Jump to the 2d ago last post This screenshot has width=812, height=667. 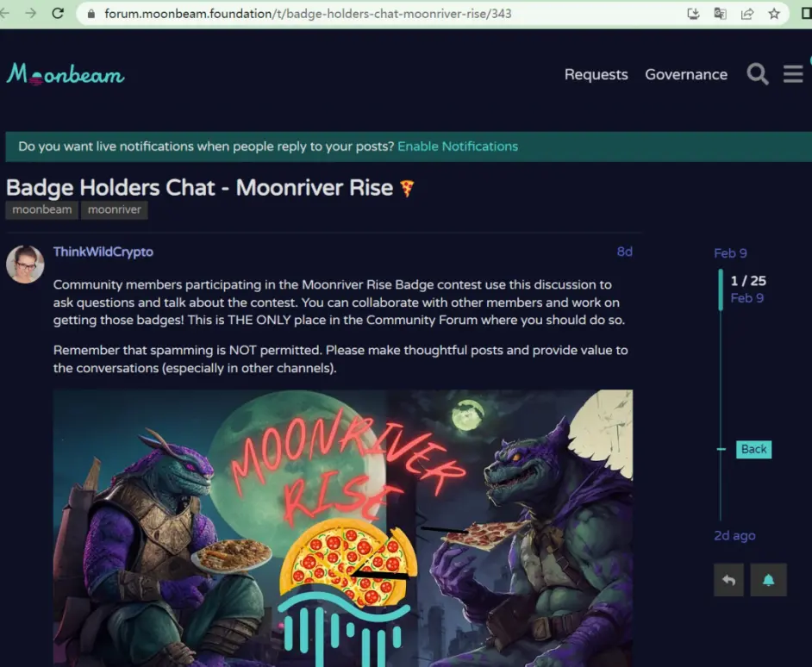734,535
